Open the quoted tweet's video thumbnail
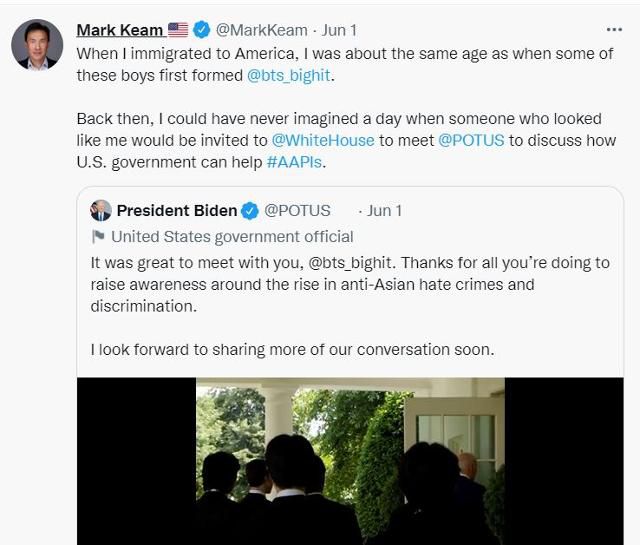This screenshot has width=640, height=545. click(x=350, y=460)
